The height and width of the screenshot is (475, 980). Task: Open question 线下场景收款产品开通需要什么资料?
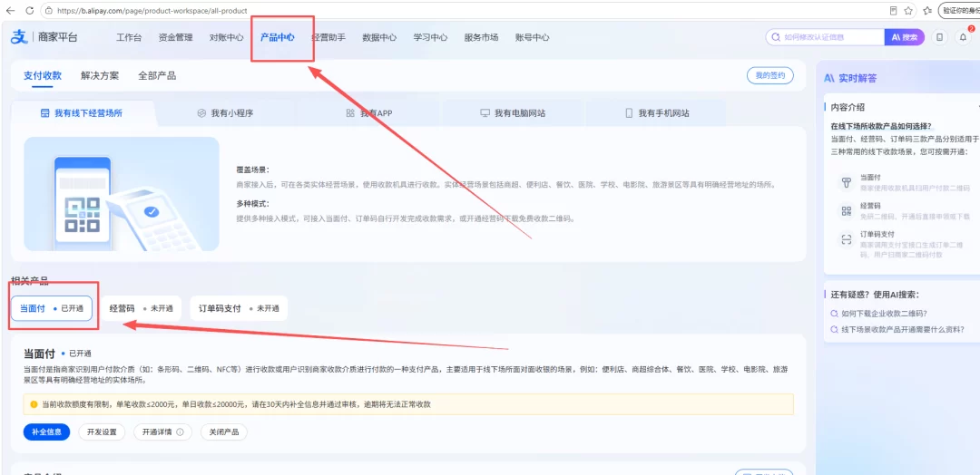tap(902, 330)
